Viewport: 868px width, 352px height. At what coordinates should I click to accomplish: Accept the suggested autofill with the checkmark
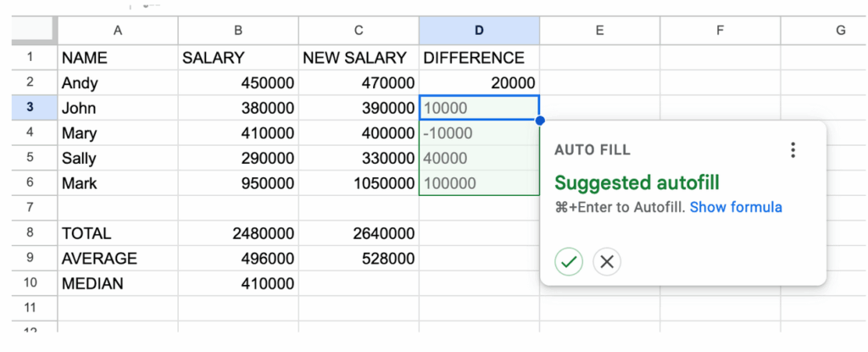(x=569, y=262)
